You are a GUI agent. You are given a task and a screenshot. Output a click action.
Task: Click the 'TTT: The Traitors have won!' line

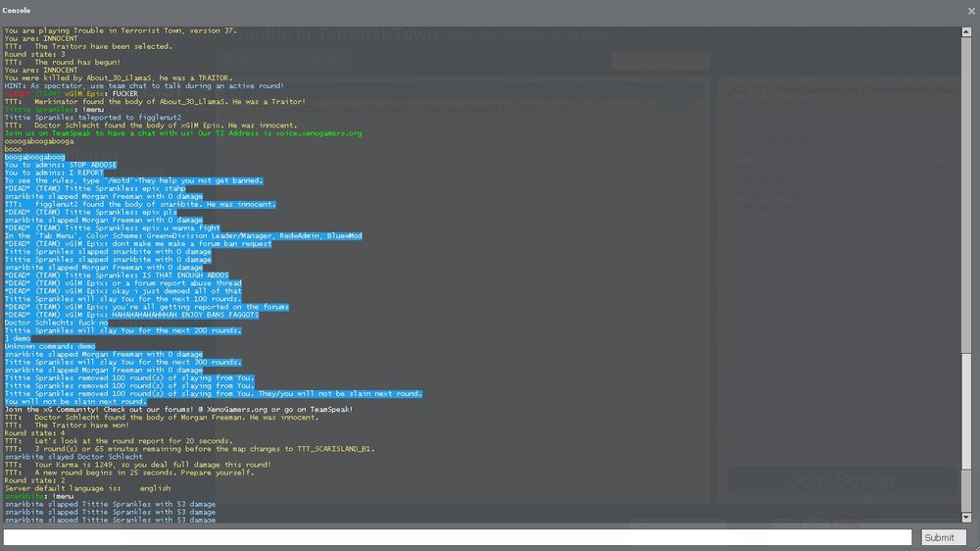[67, 426]
